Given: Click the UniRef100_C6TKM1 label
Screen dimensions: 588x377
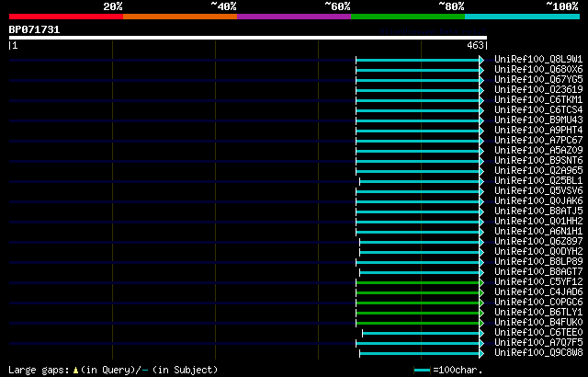Looking at the screenshot, I should click(x=538, y=100).
